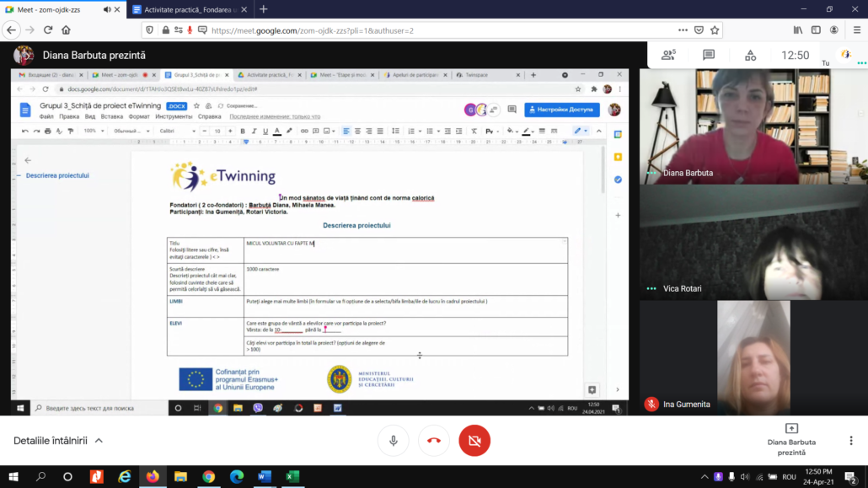Click the Настройки Доступа share button

coord(561,110)
